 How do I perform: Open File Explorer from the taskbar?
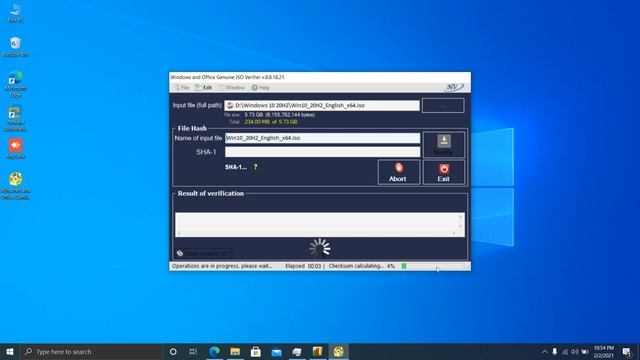[x=235, y=351]
